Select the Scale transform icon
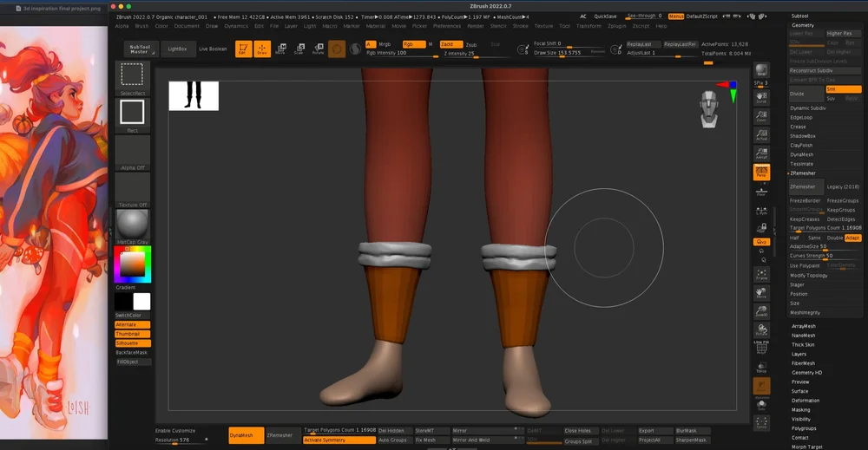Viewport: 868px width, 450px height. [x=299, y=49]
